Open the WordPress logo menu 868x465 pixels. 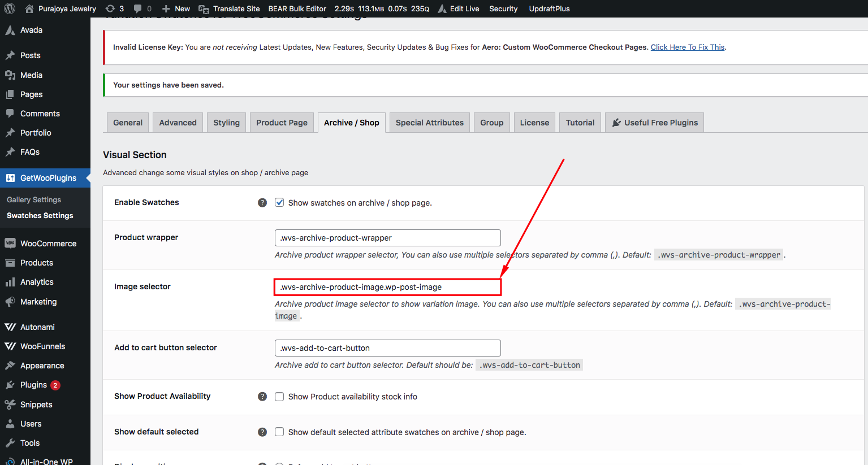click(10, 8)
